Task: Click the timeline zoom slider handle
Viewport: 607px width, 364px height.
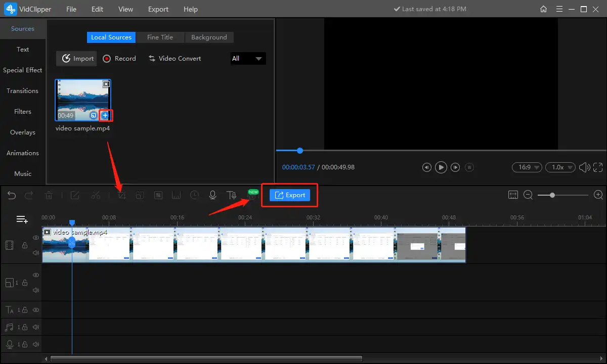Action: (552, 195)
